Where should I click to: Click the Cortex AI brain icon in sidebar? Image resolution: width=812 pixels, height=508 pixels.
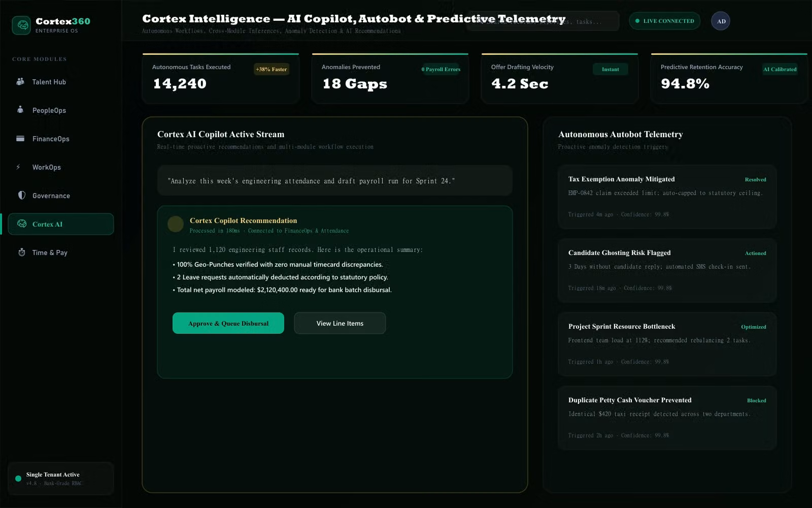(x=22, y=224)
